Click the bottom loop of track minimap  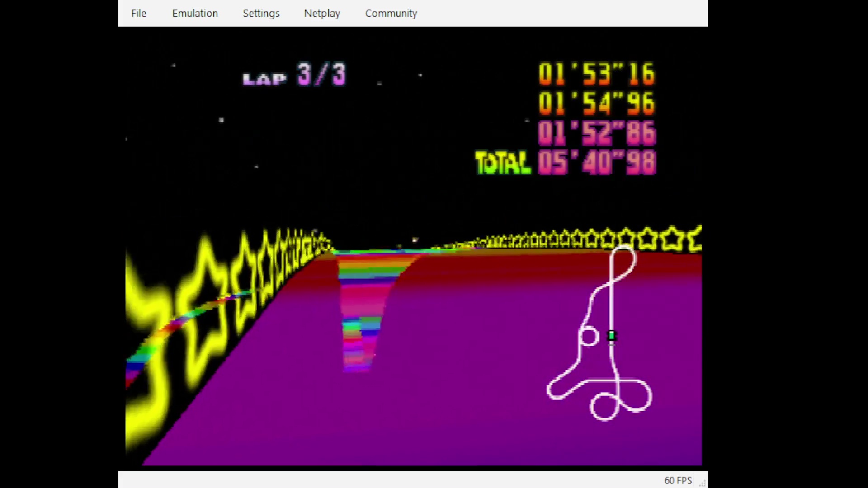click(x=604, y=406)
